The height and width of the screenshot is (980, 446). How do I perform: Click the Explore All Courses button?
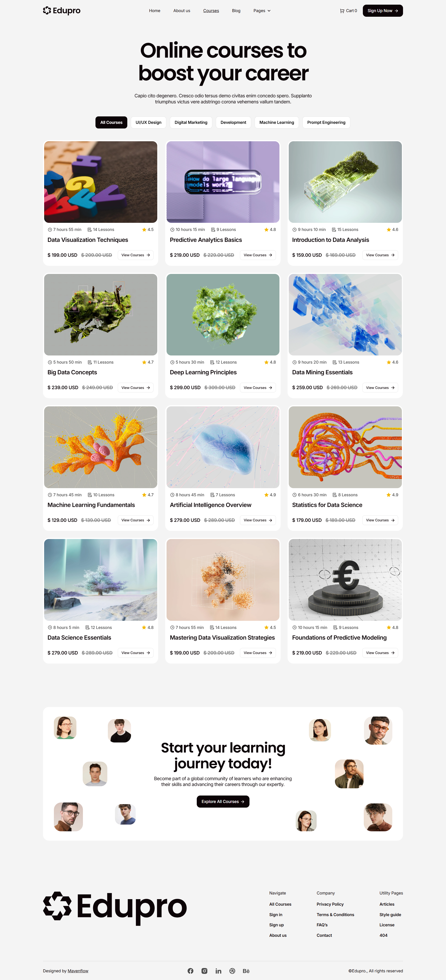click(223, 801)
